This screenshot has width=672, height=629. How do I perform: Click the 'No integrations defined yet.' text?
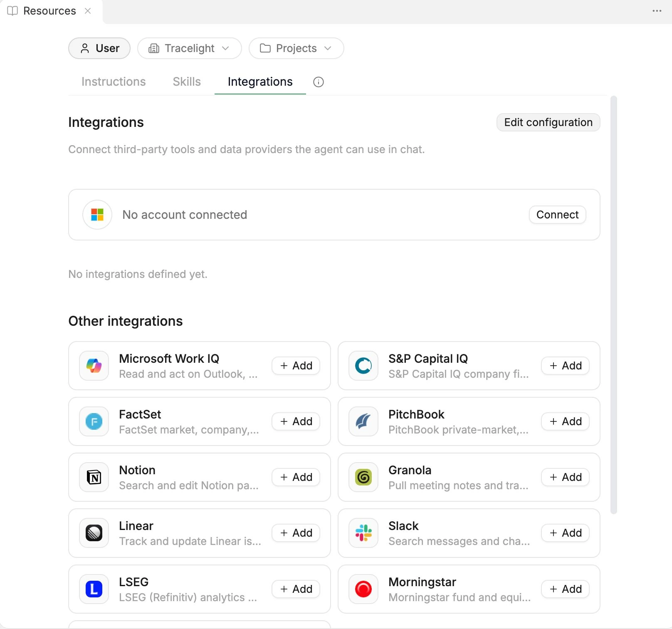138,274
